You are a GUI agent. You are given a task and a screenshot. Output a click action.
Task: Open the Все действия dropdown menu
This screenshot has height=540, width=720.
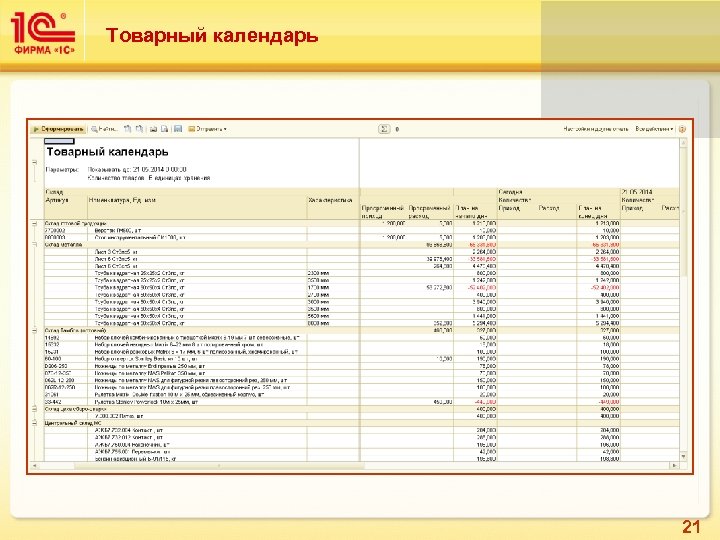pos(654,129)
